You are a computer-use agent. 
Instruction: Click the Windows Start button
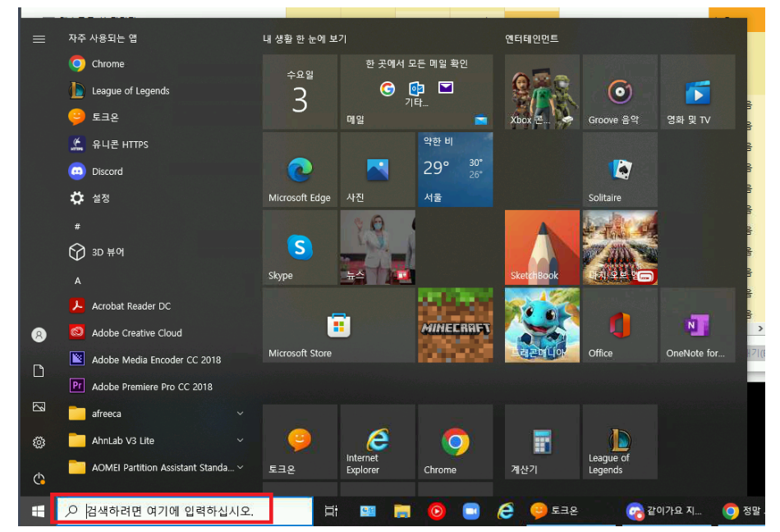(38, 511)
